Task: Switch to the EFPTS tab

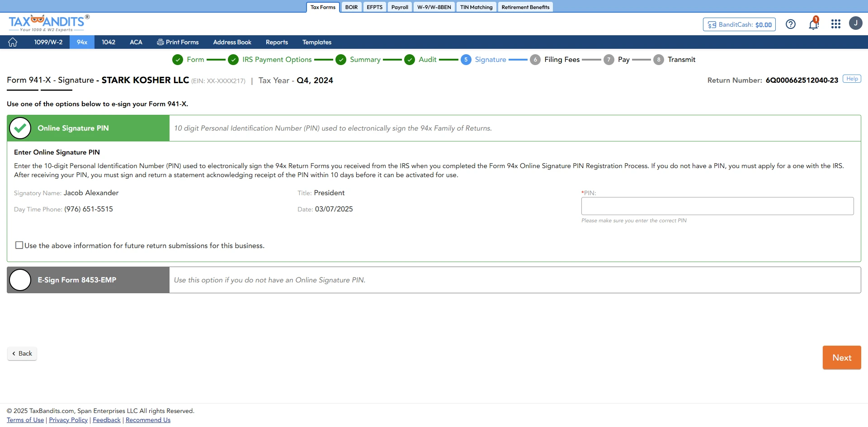Action: pos(374,7)
